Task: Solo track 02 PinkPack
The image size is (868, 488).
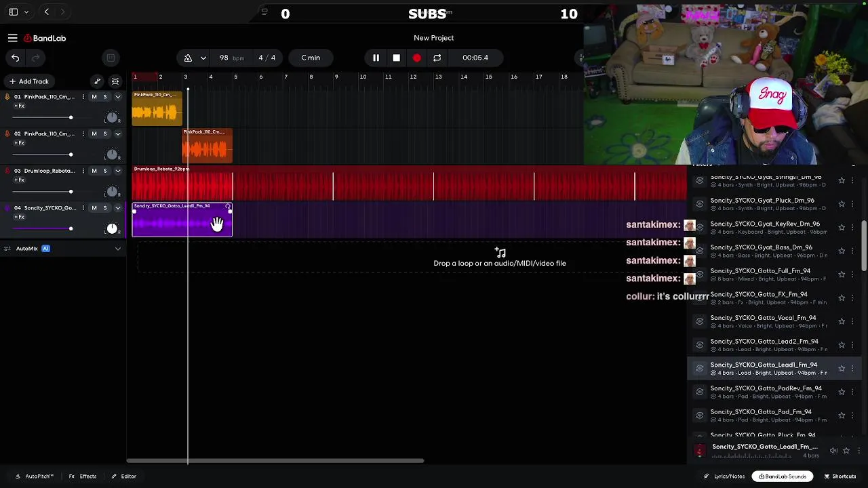Action: pos(104,134)
